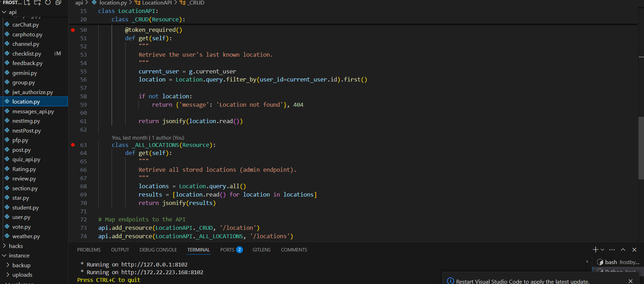Collapse all folders in the explorer
The image size is (644, 284).
click(58, 2)
